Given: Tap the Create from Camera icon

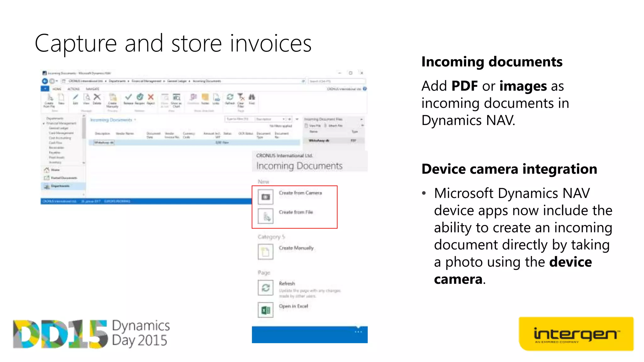Looking at the screenshot, I should pos(266,197).
